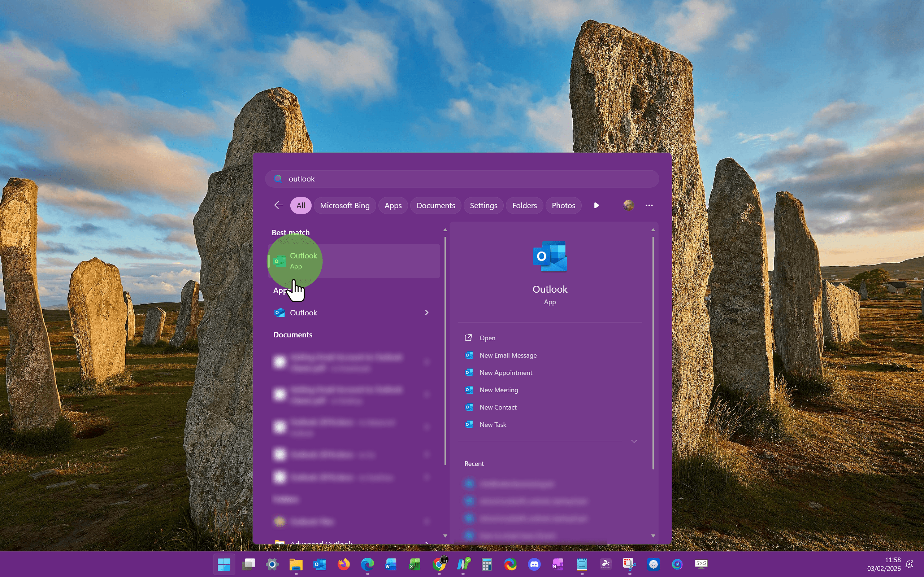Image resolution: width=924 pixels, height=577 pixels.
Task: Expand hidden search filters after Photos
Action: [597, 205]
